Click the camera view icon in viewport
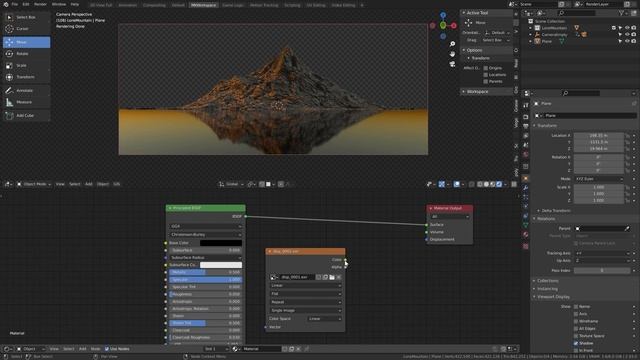 [x=452, y=64]
